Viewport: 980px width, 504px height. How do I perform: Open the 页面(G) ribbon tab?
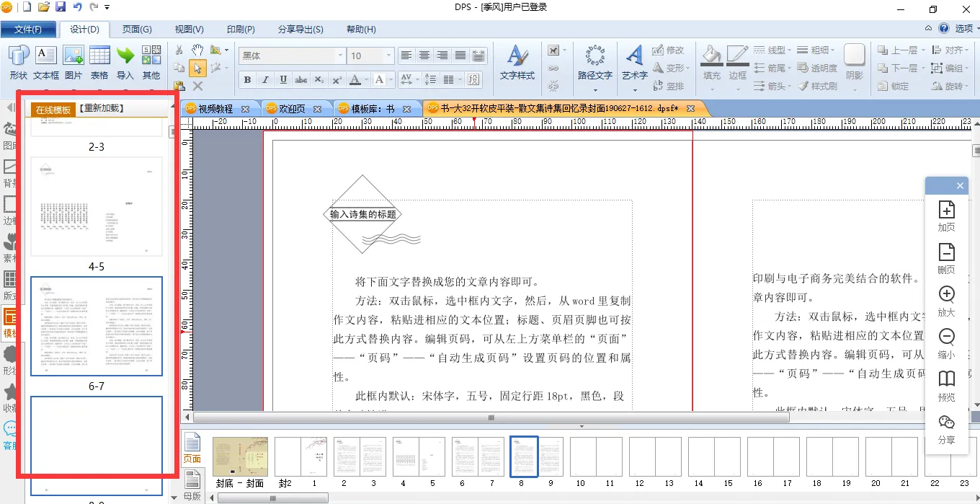137,30
